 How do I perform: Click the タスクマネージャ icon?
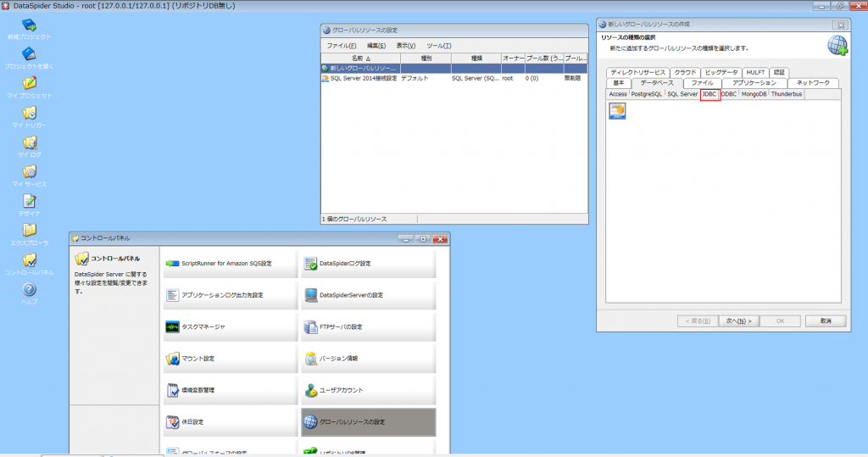coord(173,326)
